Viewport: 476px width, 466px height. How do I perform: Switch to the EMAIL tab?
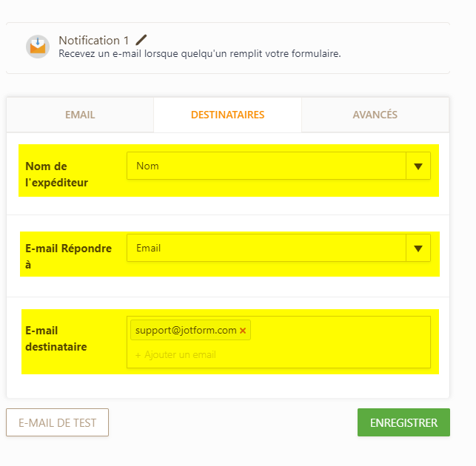pyautogui.click(x=80, y=115)
